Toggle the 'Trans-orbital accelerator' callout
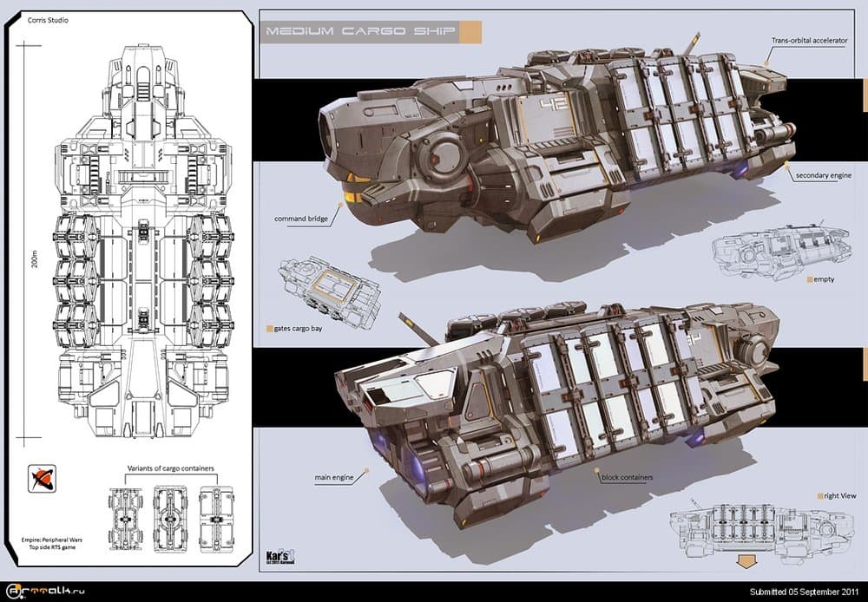Screen dimensions: 868x602 click(x=809, y=39)
